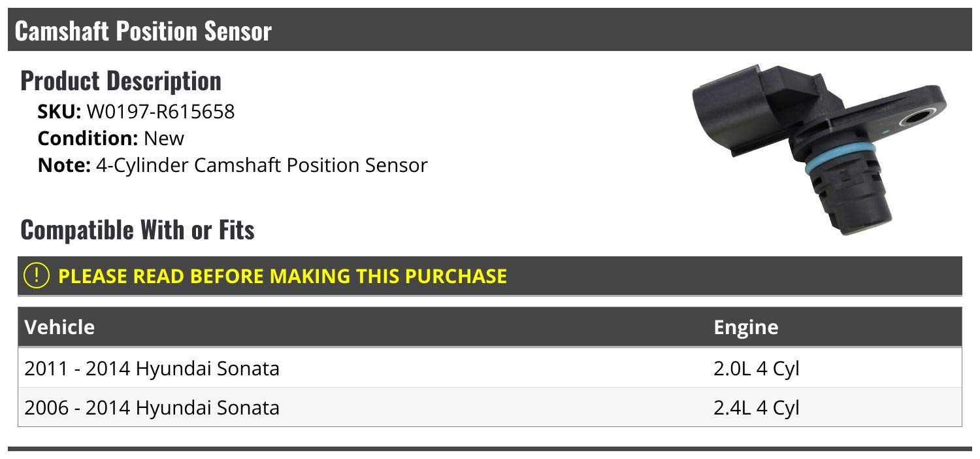
Task: Click the bold "SKU:" label
Action: (59, 112)
